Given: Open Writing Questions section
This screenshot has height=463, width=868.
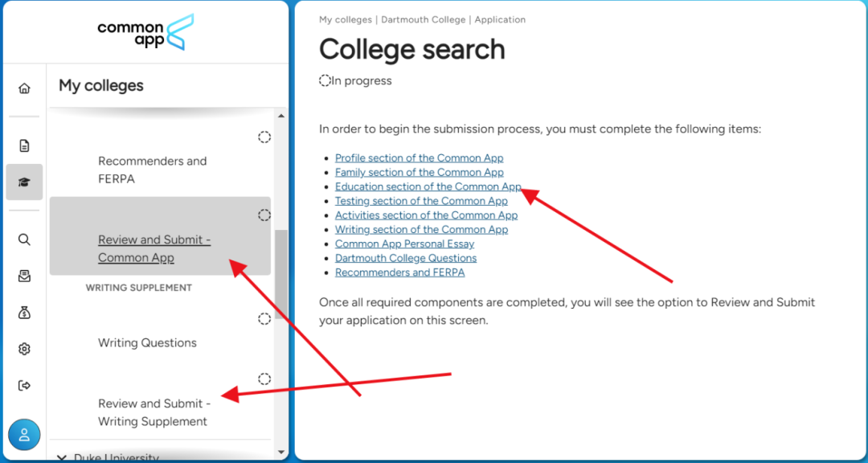Looking at the screenshot, I should [147, 342].
